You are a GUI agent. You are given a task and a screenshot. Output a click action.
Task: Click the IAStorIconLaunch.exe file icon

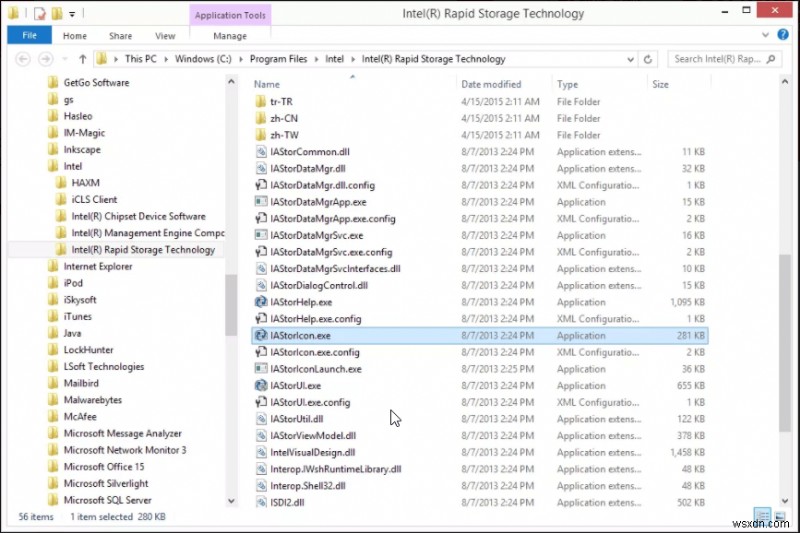click(x=261, y=369)
